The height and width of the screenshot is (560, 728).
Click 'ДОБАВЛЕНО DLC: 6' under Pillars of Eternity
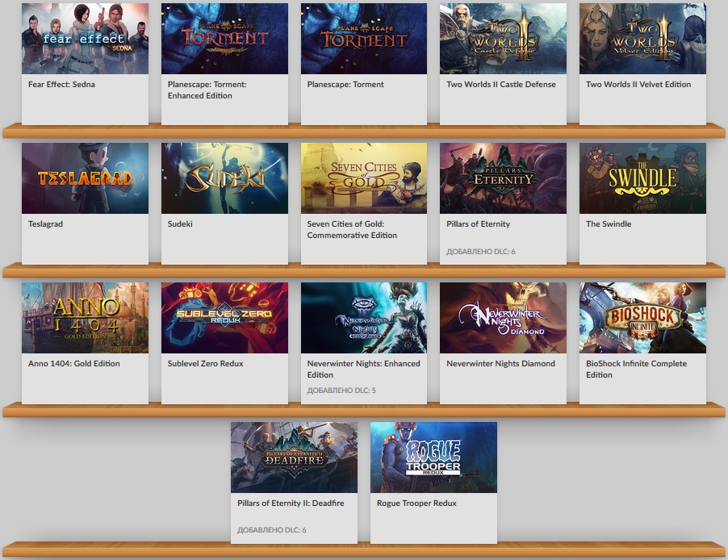(480, 252)
